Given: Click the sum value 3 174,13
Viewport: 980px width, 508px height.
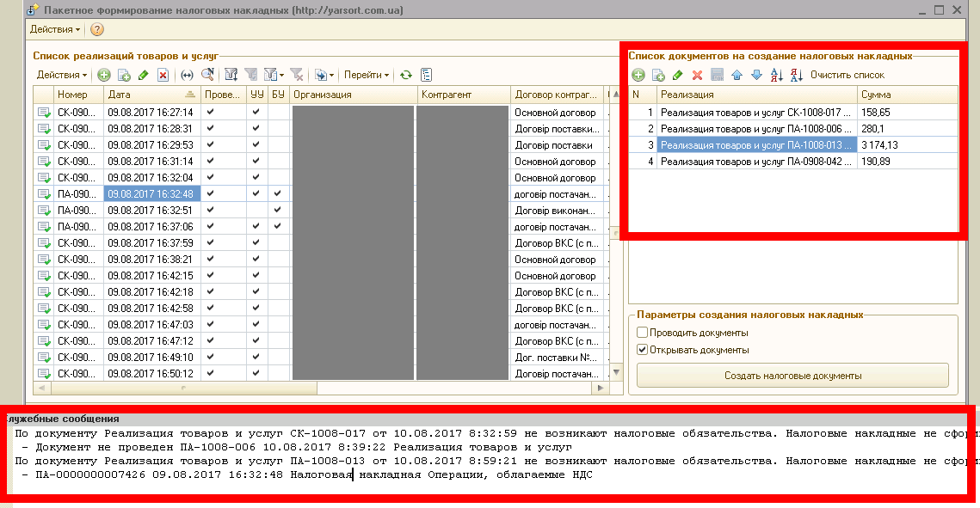Looking at the screenshot, I should click(880, 144).
